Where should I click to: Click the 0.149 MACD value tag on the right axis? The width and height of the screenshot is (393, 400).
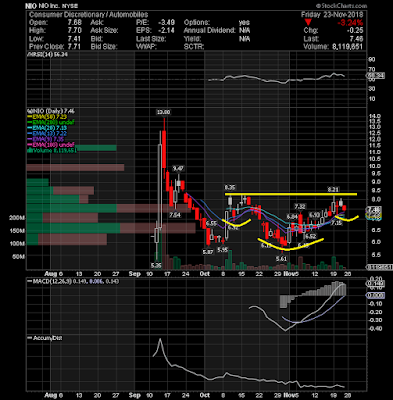(376, 284)
